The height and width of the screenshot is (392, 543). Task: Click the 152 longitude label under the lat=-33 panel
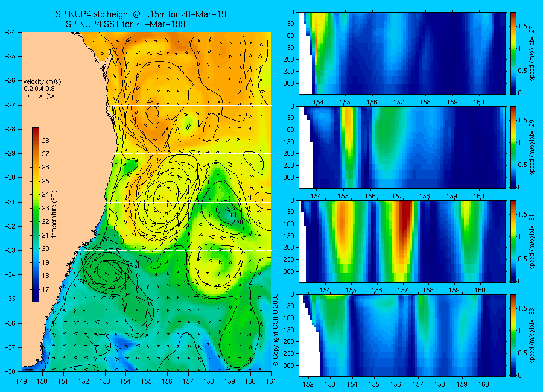pyautogui.click(x=308, y=384)
